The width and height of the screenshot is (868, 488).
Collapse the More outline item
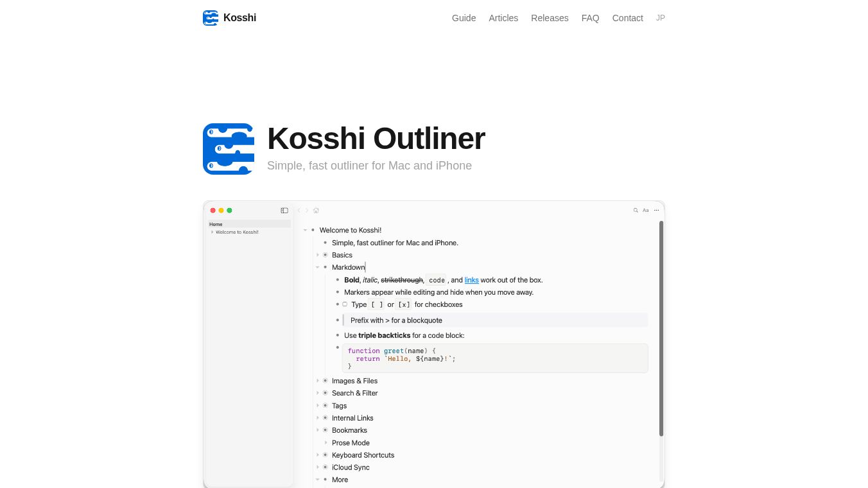point(317,480)
